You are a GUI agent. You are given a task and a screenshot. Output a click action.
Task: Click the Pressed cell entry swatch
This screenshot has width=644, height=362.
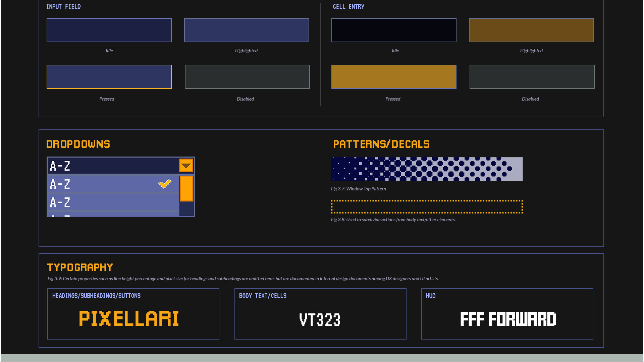pos(393,76)
